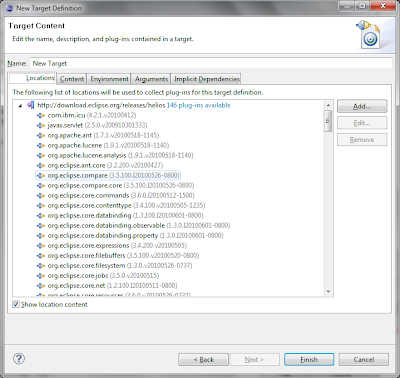
Task: Select org.eclipse.core.jobs row text
Action: point(103,276)
